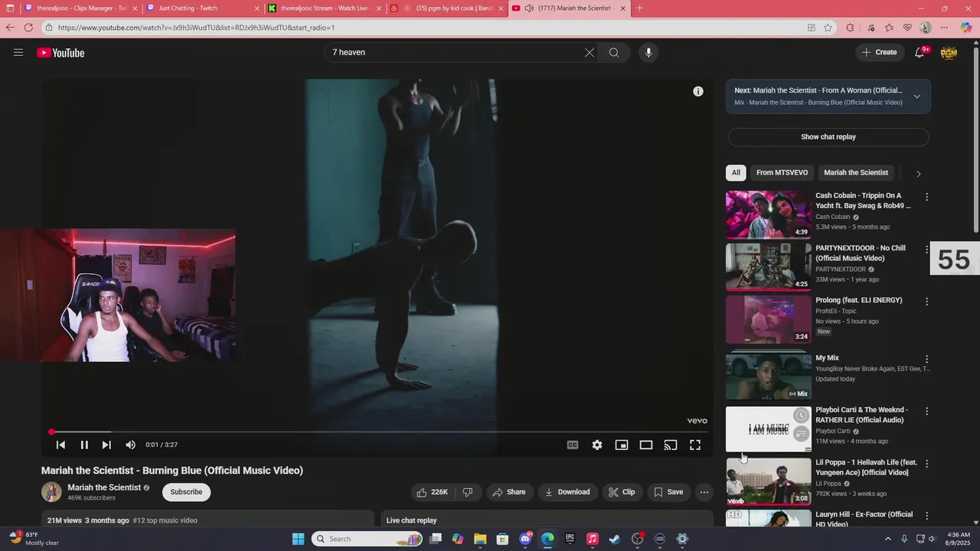Open options for Prolong video

tap(926, 302)
